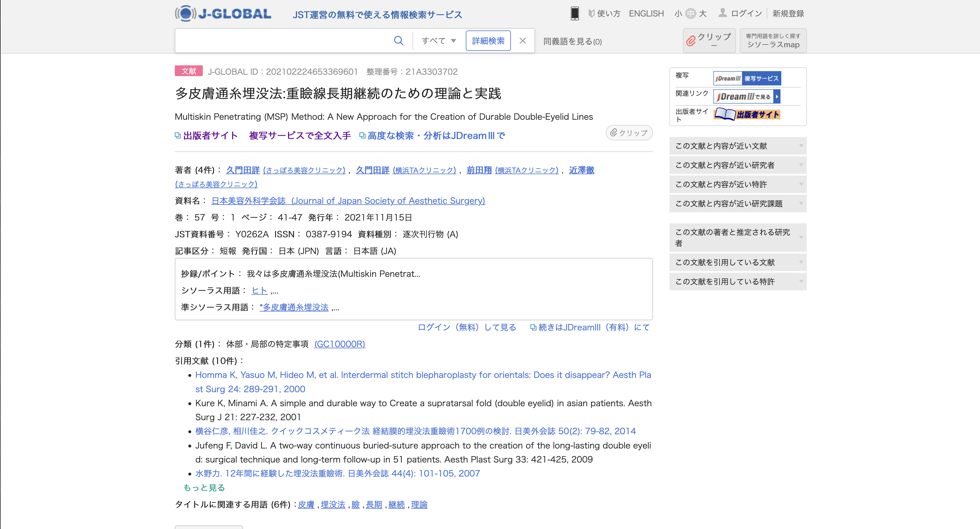Select the medium 中 font size option
980x529 pixels.
pos(690,14)
